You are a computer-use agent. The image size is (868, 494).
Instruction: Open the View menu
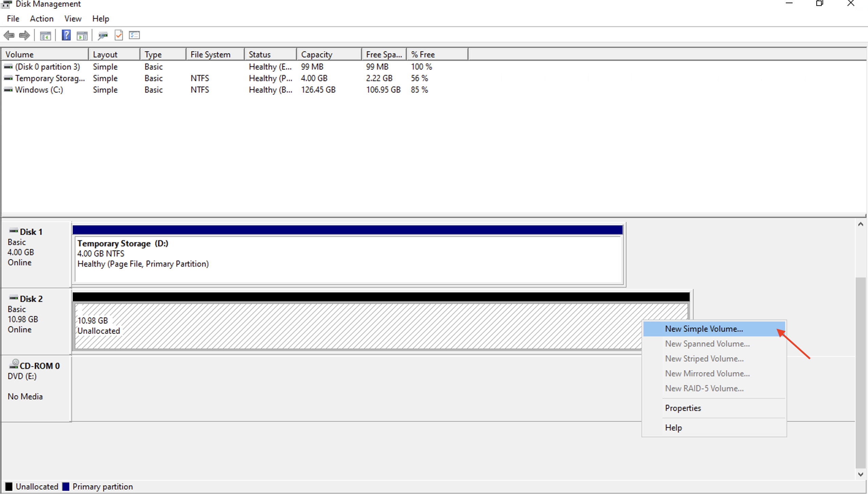pos(73,19)
